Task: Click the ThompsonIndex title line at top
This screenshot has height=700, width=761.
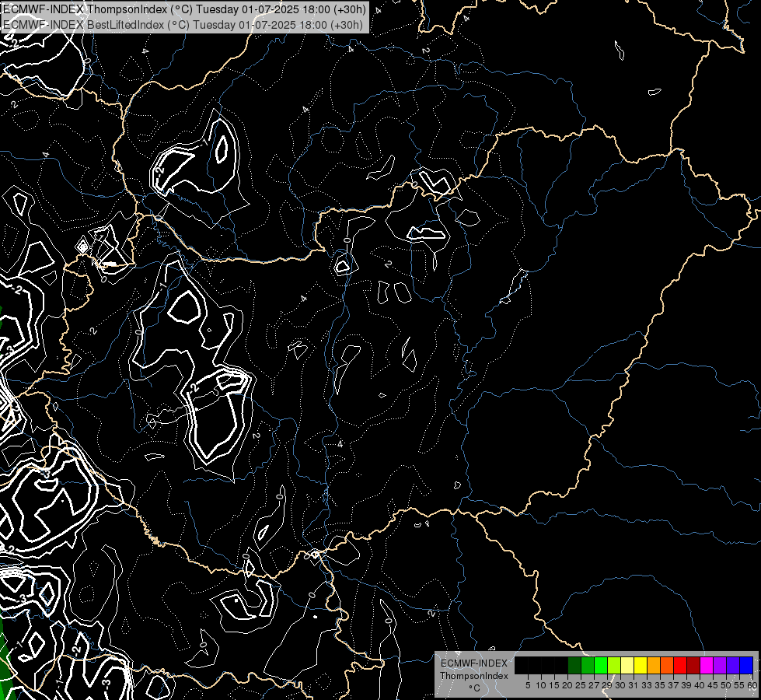Action: point(184,9)
